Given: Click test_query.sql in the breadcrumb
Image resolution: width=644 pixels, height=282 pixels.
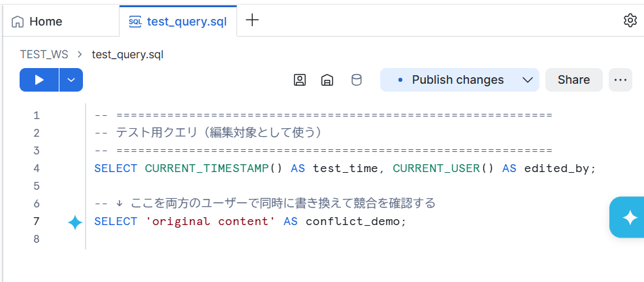Looking at the screenshot, I should [x=127, y=54].
